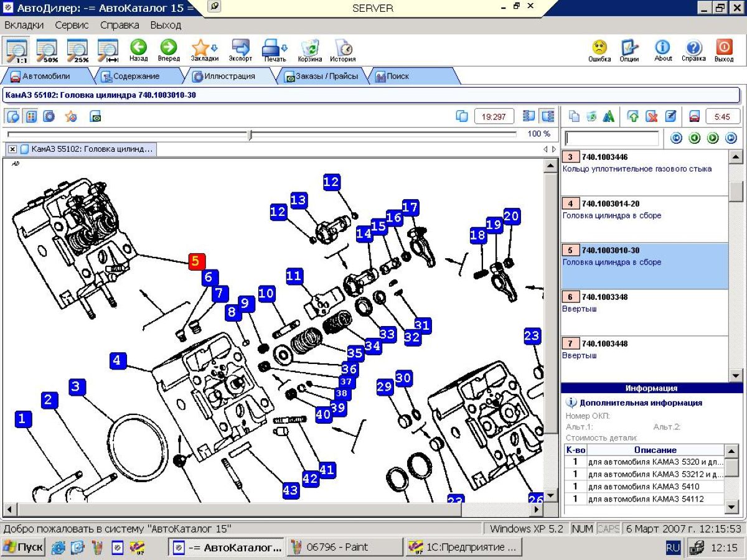Open the История history
The width and height of the screenshot is (747, 560).
click(x=343, y=50)
